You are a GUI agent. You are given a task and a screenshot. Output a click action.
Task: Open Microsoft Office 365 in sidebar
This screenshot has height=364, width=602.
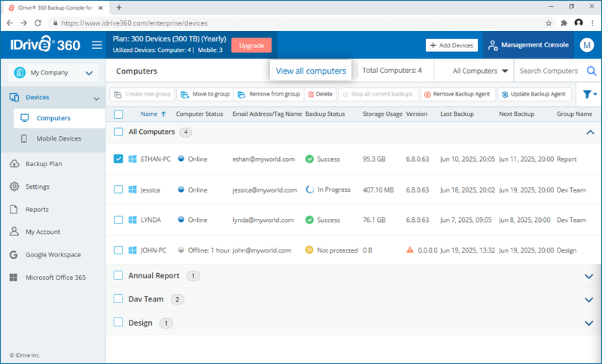tap(56, 278)
